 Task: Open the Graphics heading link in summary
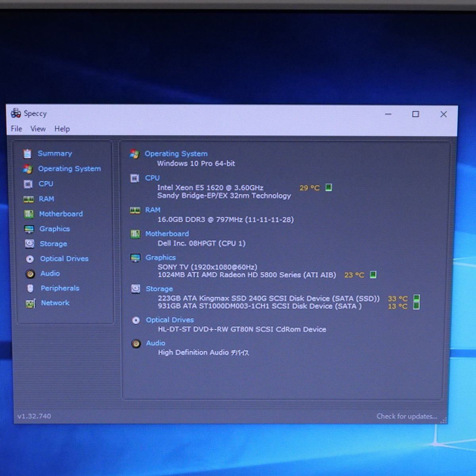(x=161, y=258)
